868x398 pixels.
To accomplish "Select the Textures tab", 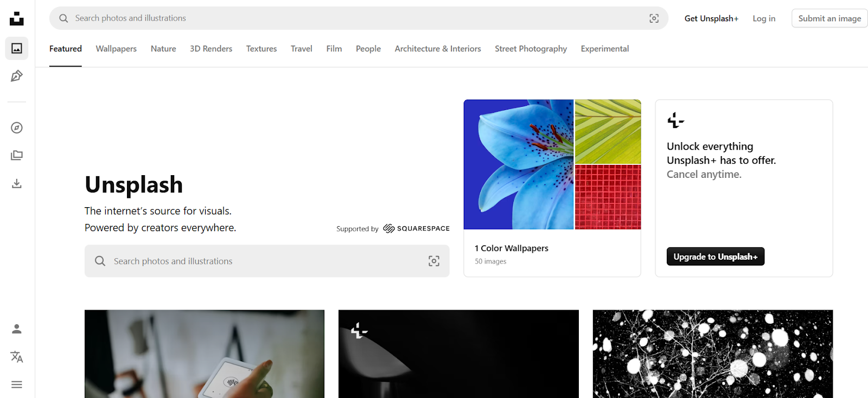I will click(261, 49).
